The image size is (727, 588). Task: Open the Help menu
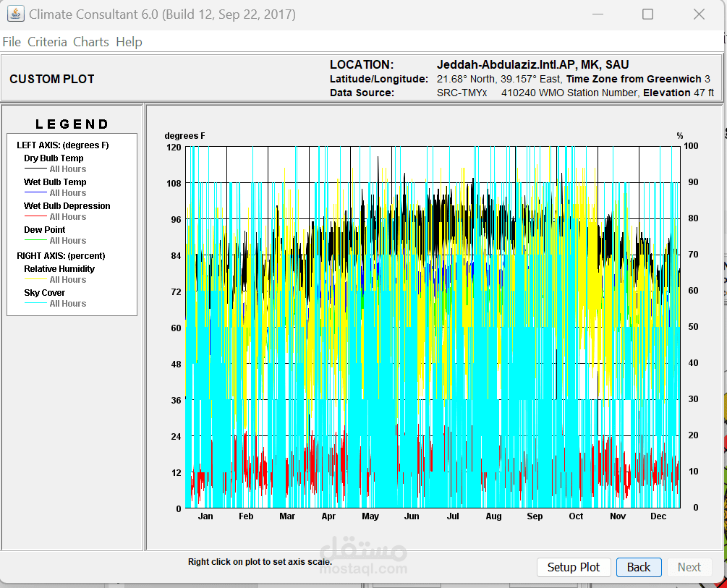pyautogui.click(x=129, y=42)
